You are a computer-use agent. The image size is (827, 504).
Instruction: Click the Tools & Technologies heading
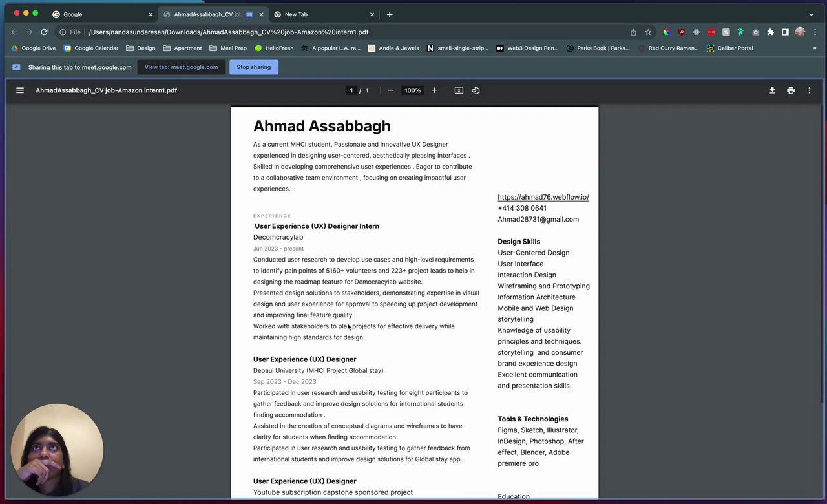click(x=533, y=419)
